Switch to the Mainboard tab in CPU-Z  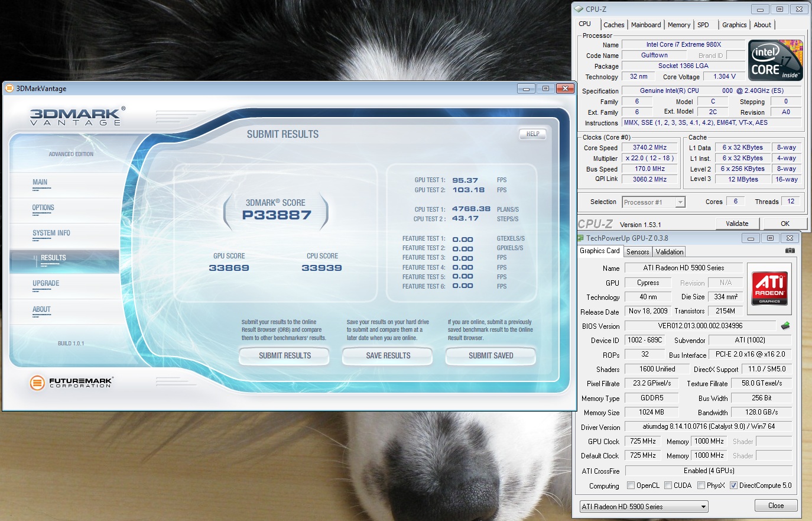pos(646,25)
